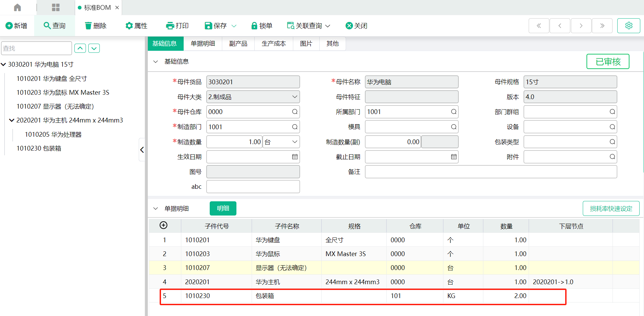This screenshot has width=644, height=316.
Task: Go to next record arrow
Action: 581,26
